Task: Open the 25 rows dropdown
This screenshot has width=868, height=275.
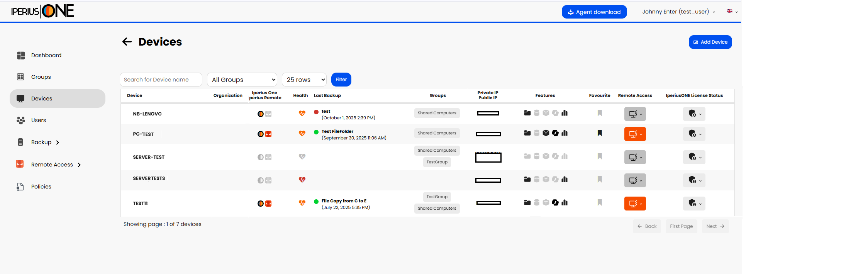Action: (304, 80)
